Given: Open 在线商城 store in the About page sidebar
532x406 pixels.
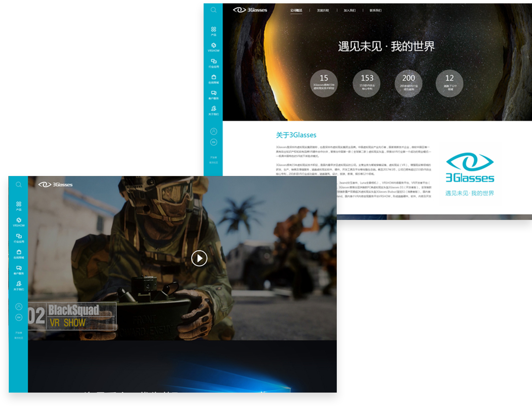Looking at the screenshot, I should tap(213, 79).
